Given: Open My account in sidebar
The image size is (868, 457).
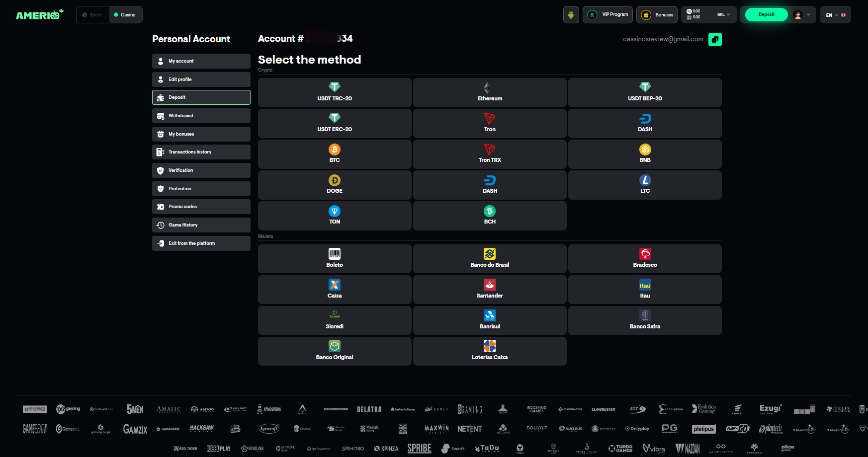Looking at the screenshot, I should pos(201,61).
